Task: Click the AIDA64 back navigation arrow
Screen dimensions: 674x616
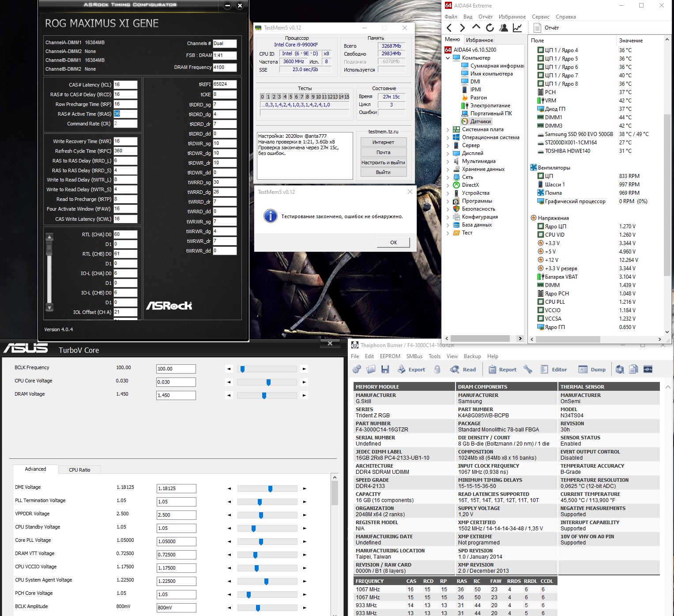Action: pos(449,28)
